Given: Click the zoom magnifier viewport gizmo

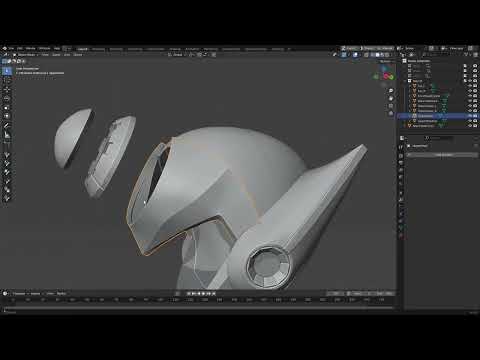Looking at the screenshot, I should [391, 91].
